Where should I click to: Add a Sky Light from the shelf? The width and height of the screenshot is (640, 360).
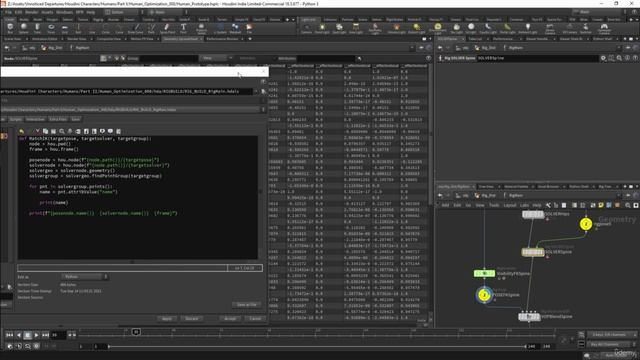(x=456, y=28)
